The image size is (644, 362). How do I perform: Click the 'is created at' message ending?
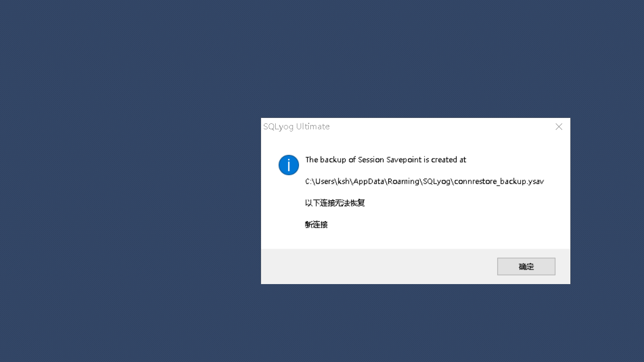(x=445, y=160)
